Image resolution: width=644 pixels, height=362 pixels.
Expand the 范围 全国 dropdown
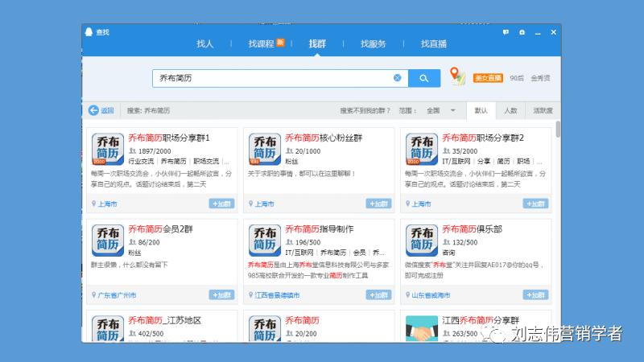(x=440, y=110)
